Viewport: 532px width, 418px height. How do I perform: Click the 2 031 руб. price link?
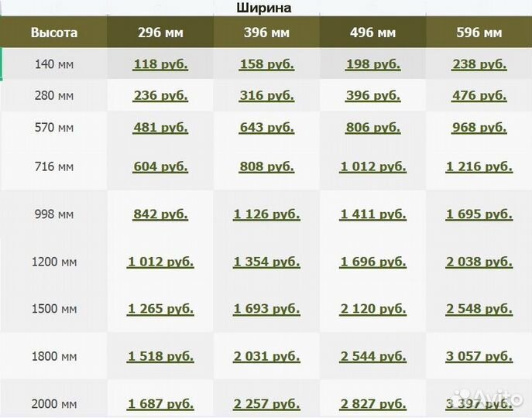point(266,356)
